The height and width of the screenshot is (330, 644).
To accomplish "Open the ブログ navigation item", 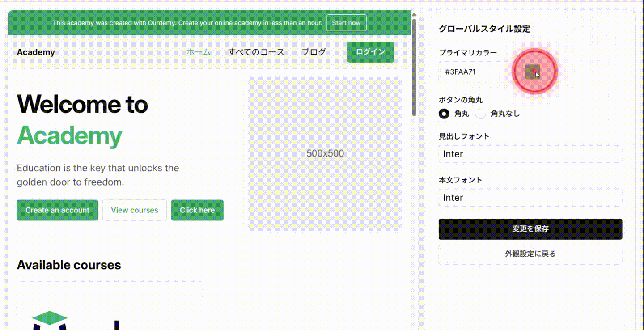I will click(313, 52).
